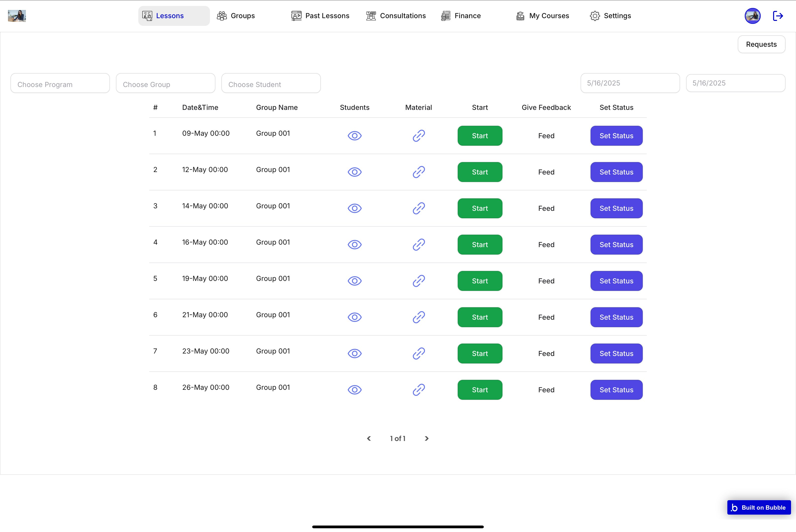Click the Settings gear menu item
This screenshot has height=532, width=796.
coord(610,16)
